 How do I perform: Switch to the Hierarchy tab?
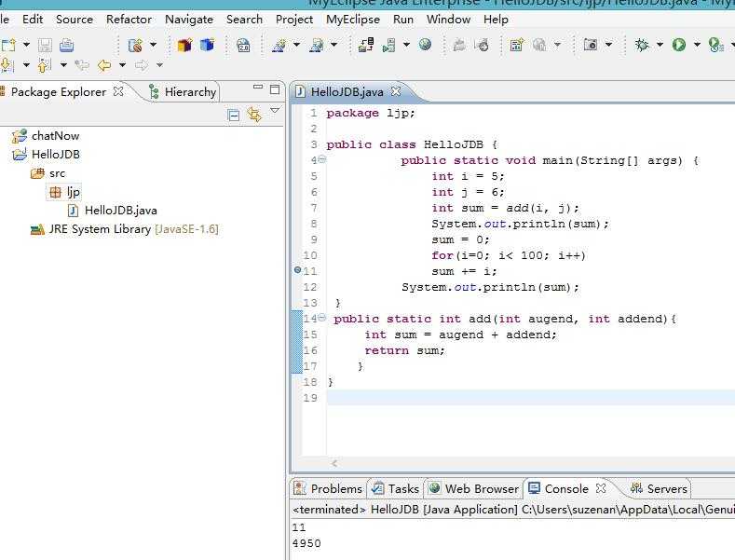184,92
